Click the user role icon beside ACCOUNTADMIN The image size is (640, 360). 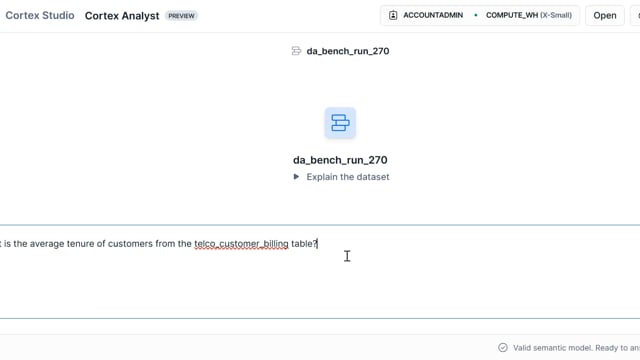point(393,16)
